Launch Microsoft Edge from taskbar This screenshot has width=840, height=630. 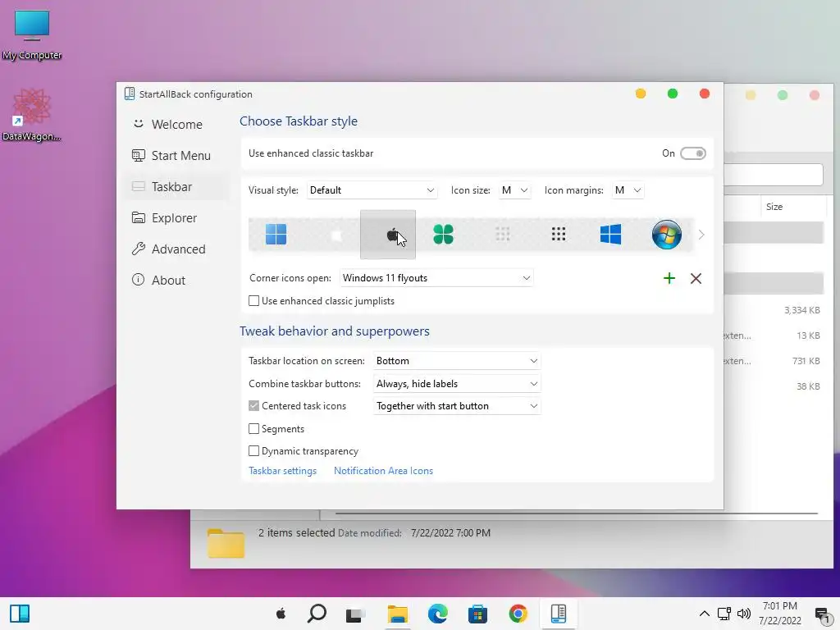(x=438, y=614)
